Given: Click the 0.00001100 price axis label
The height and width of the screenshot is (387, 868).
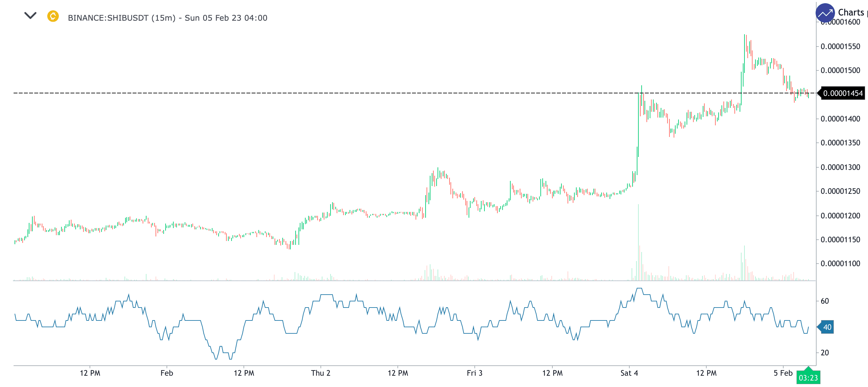Looking at the screenshot, I should click(x=840, y=264).
